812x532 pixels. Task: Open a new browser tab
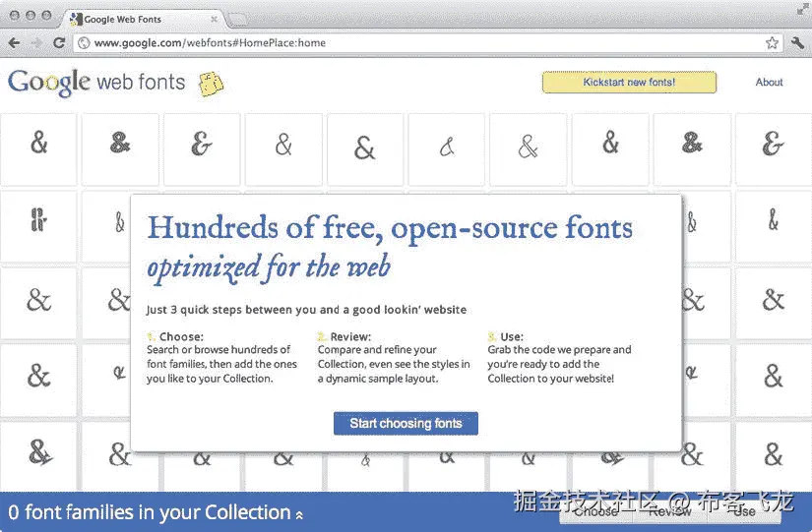coord(237,20)
